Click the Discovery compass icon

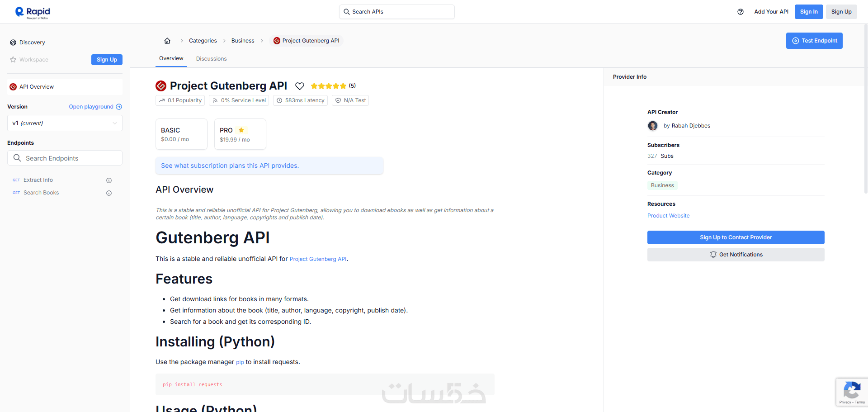(x=13, y=43)
